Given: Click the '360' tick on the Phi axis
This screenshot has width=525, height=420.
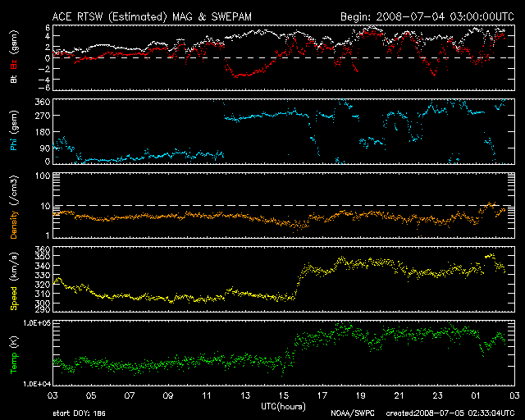Looking at the screenshot, I should tap(43, 103).
